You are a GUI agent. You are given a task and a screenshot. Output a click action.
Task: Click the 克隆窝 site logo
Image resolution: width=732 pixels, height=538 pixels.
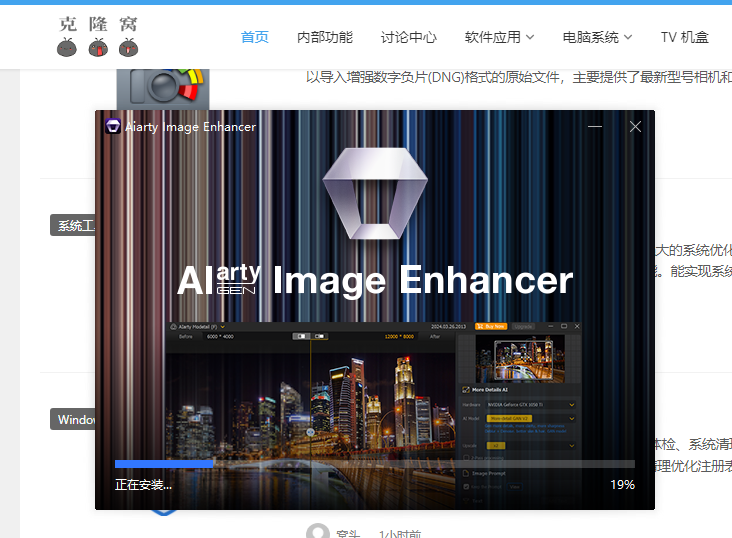pyautogui.click(x=98, y=36)
